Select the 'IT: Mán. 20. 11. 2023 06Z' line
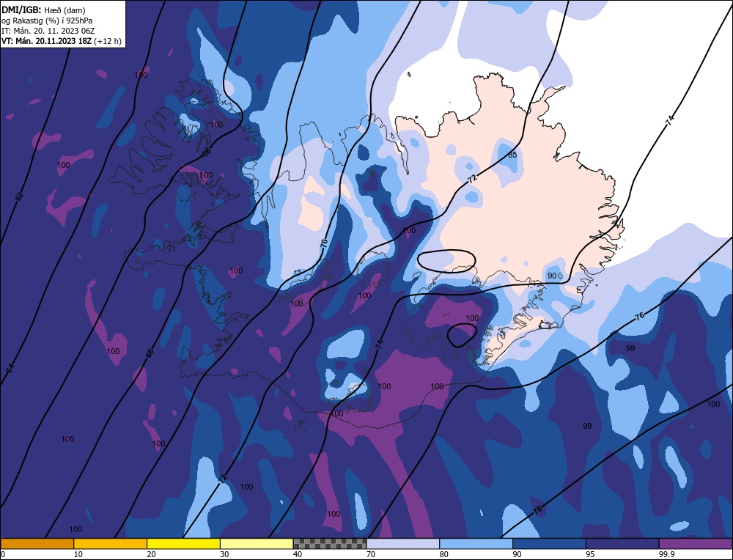This screenshot has height=560, width=733. click(48, 31)
